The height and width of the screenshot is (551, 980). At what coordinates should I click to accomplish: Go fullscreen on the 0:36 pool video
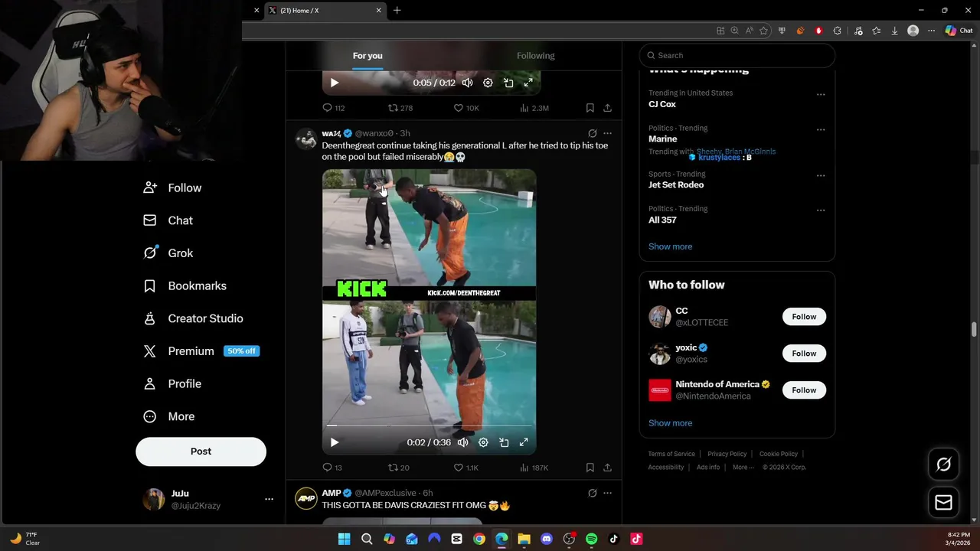[x=524, y=442]
